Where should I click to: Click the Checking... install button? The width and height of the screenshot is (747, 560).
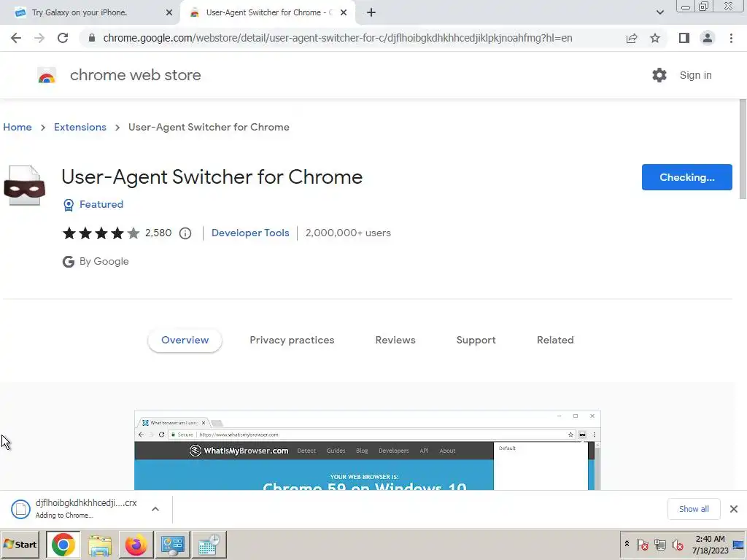pos(687,177)
